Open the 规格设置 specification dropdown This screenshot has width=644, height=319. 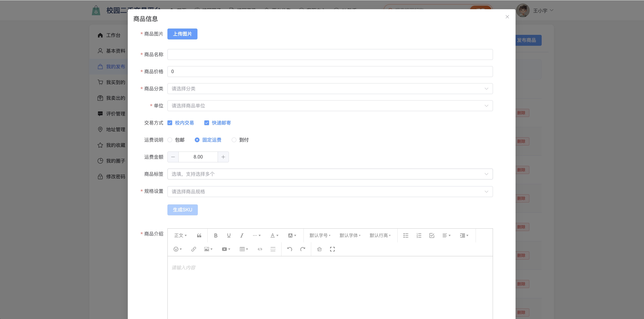point(330,191)
